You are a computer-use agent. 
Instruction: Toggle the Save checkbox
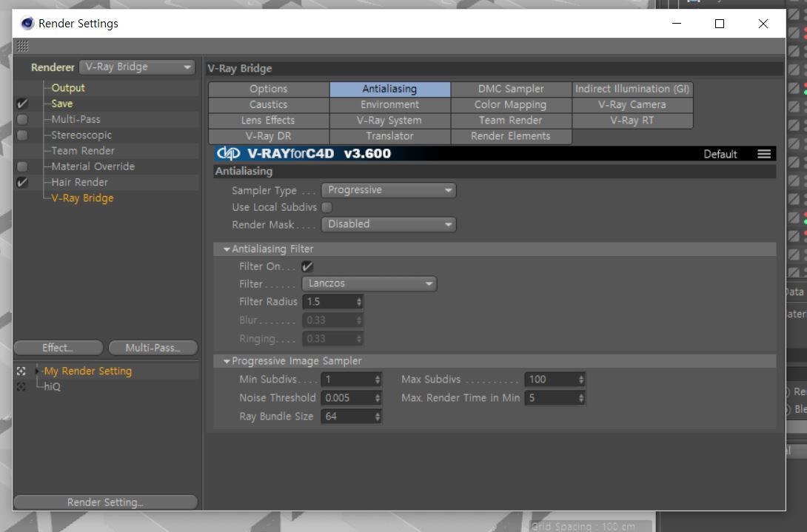point(22,104)
